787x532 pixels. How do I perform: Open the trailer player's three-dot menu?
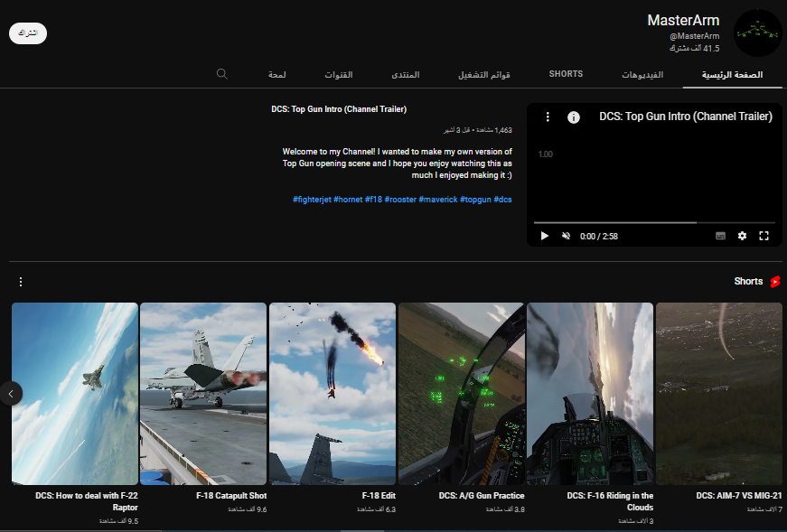547,117
